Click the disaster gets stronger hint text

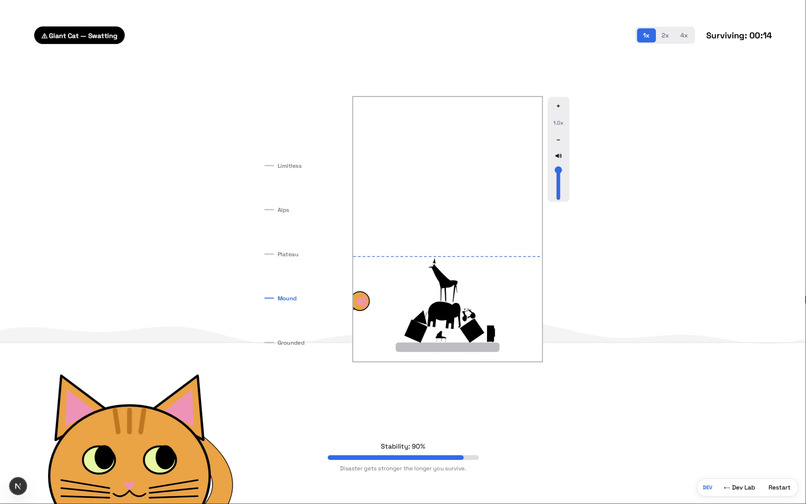point(403,469)
